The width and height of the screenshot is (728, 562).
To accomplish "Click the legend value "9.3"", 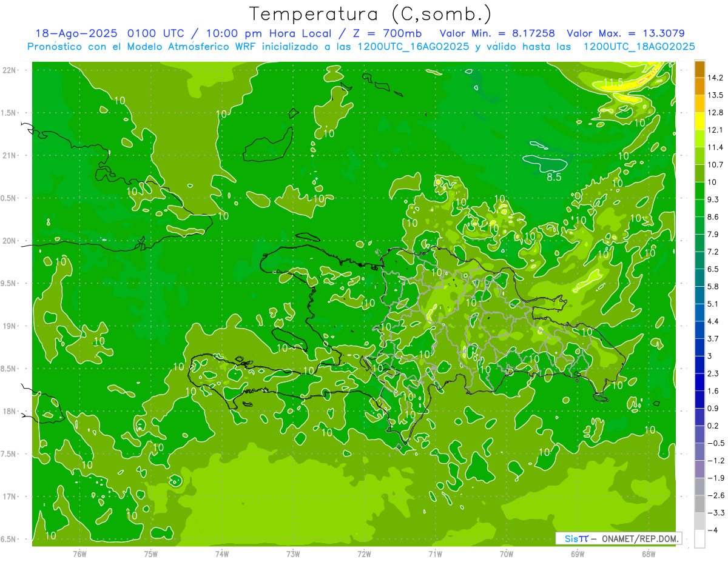I will [x=713, y=199].
